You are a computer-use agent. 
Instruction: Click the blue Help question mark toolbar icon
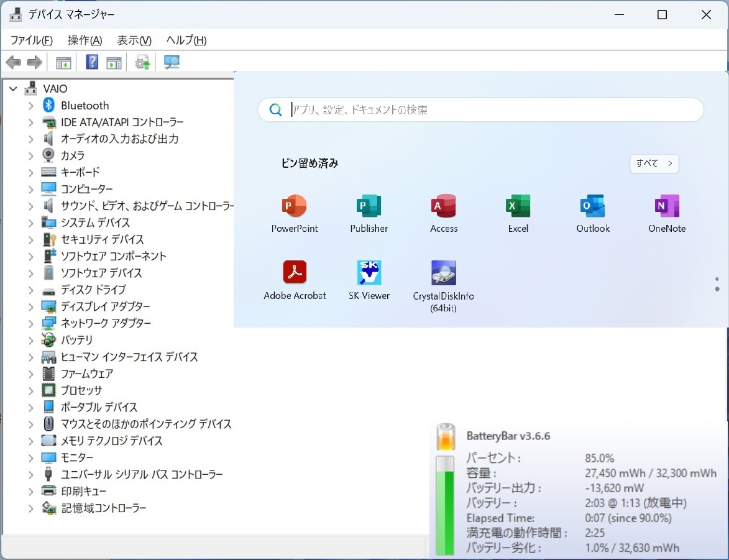(x=92, y=62)
